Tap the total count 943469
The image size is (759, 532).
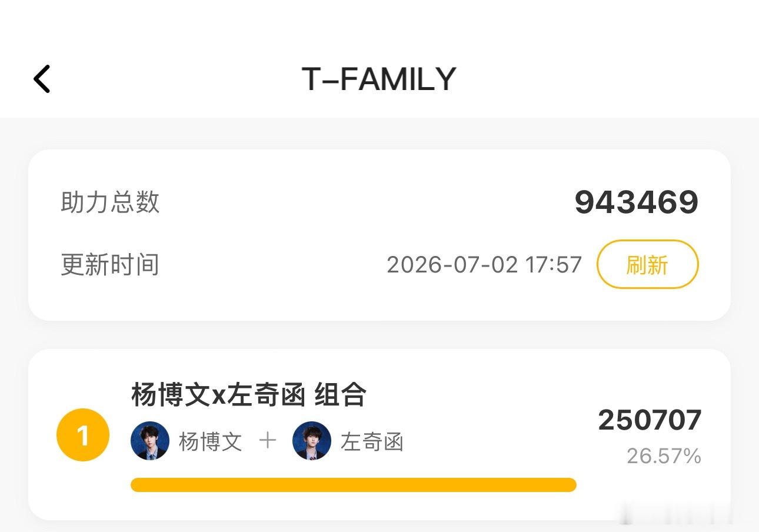pos(637,202)
